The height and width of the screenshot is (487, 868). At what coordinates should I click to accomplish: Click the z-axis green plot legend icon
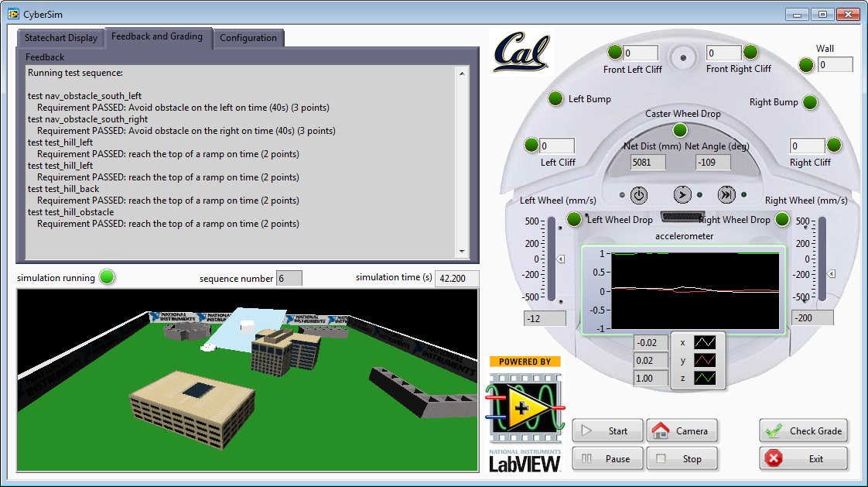[705, 379]
